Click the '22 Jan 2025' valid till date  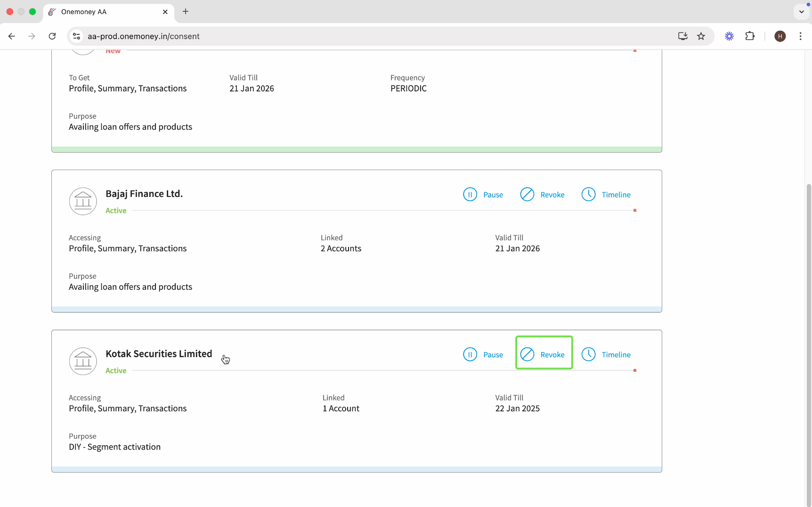tap(518, 409)
